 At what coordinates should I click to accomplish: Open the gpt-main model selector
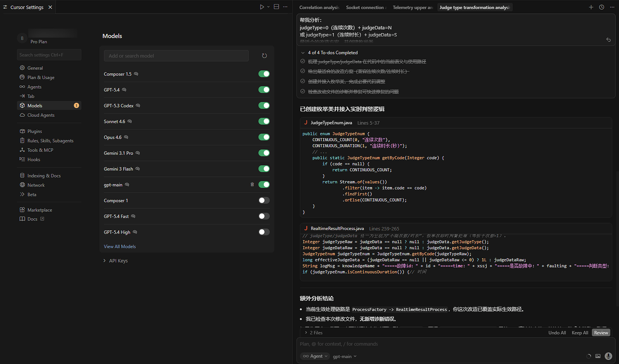point(344,356)
